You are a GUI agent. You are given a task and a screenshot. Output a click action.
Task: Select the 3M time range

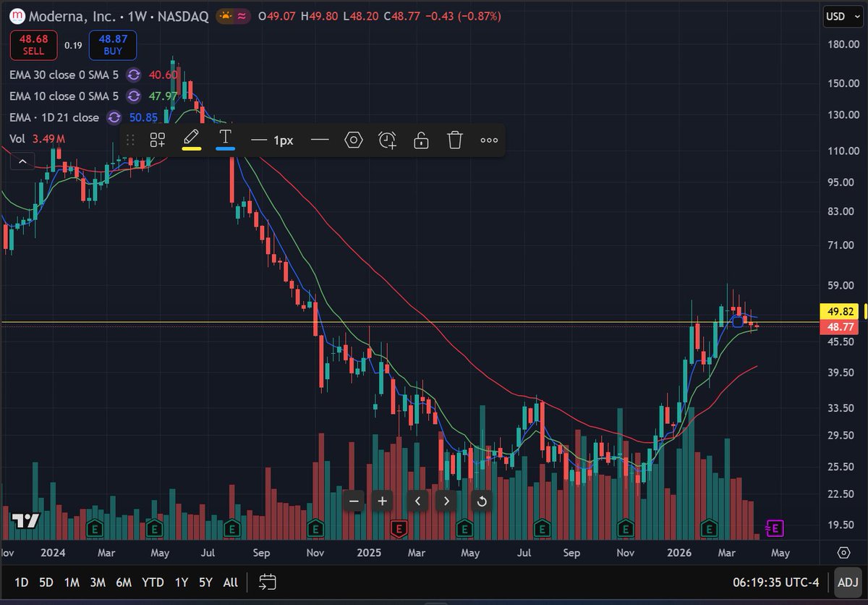click(x=98, y=582)
